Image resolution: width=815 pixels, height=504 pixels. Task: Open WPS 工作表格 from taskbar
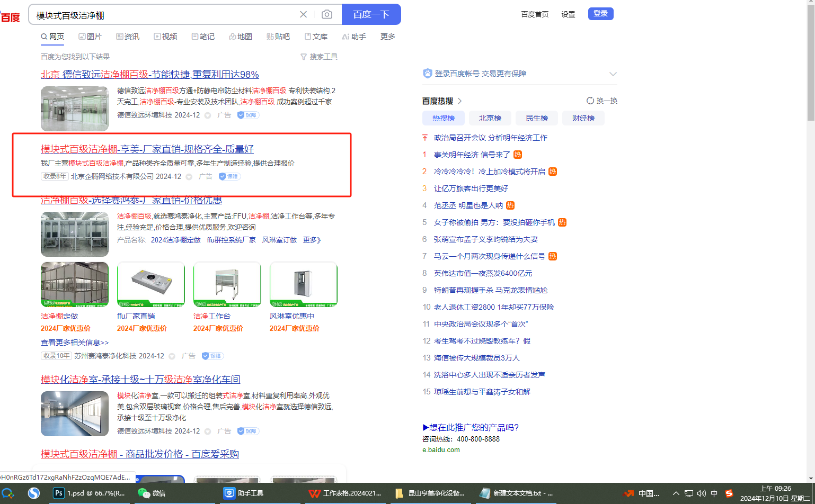click(x=345, y=493)
